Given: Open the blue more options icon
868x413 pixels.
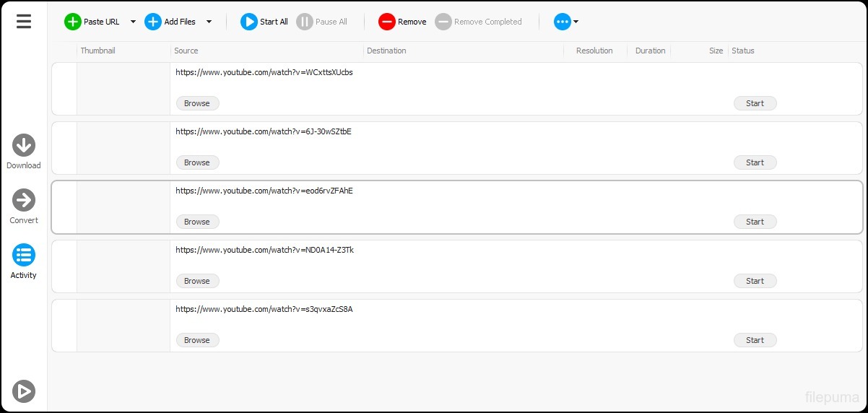Looking at the screenshot, I should point(562,22).
